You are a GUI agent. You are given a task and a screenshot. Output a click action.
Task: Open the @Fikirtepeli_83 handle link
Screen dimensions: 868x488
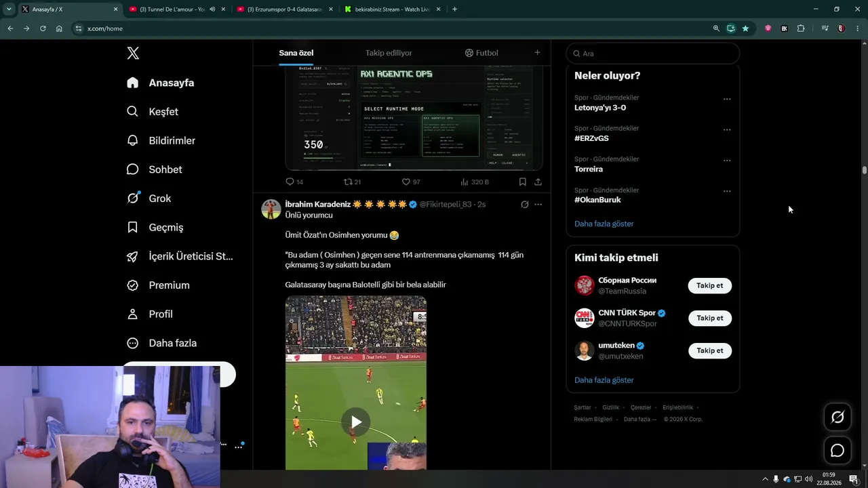(446, 204)
